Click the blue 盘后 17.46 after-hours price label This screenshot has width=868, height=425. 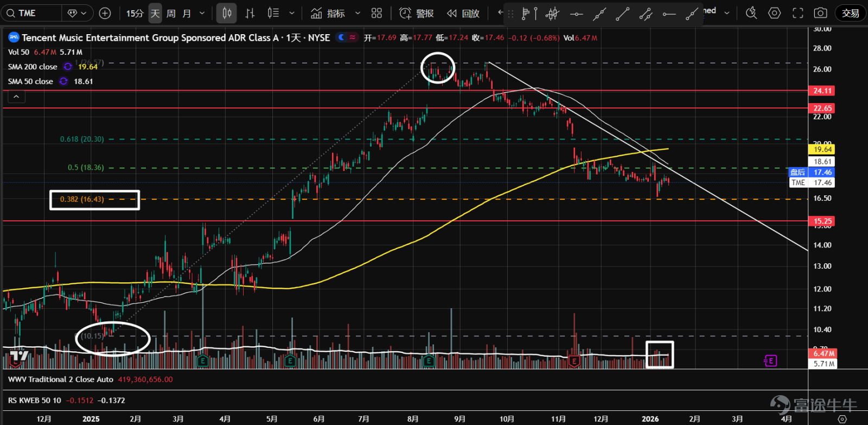coord(812,172)
